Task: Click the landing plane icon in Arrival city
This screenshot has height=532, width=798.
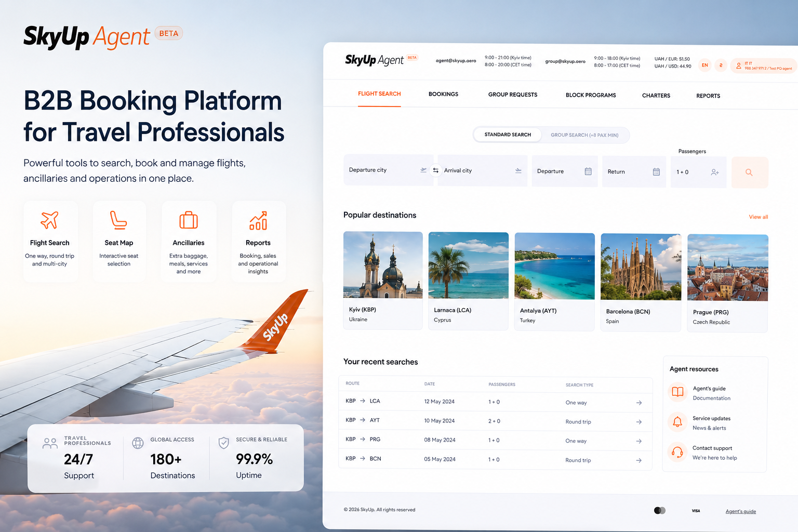Action: coord(518,170)
